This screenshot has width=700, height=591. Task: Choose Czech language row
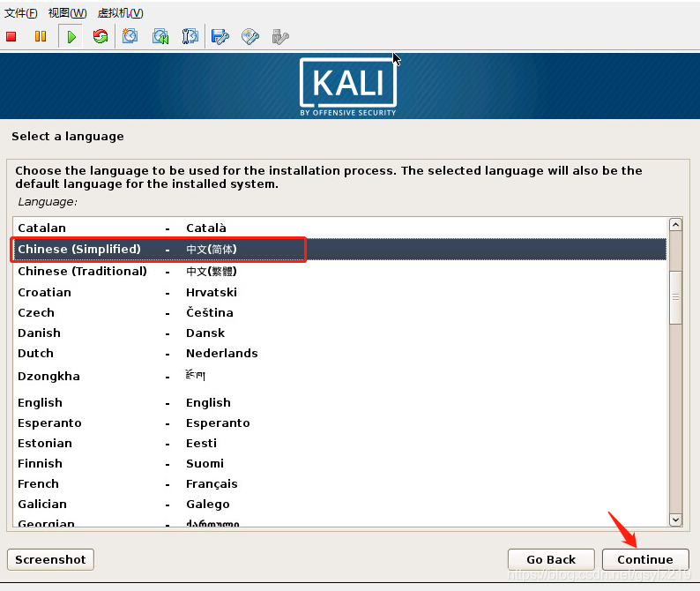[x=339, y=312]
